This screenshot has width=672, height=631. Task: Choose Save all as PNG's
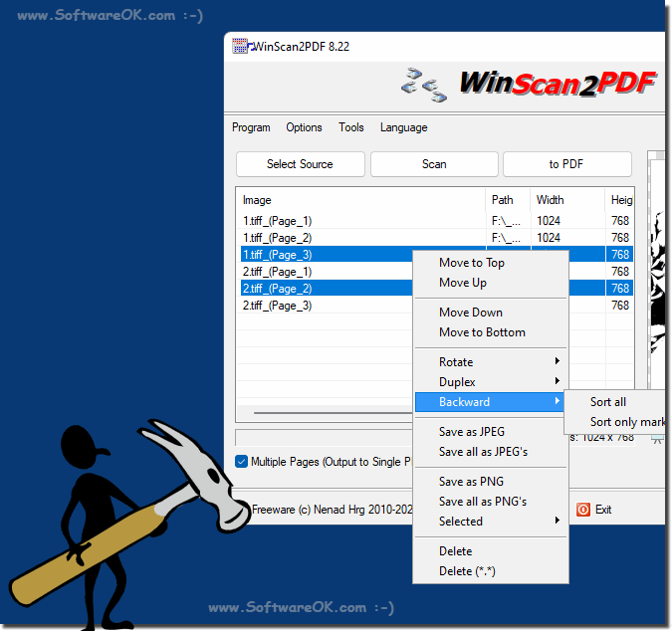[x=491, y=502]
